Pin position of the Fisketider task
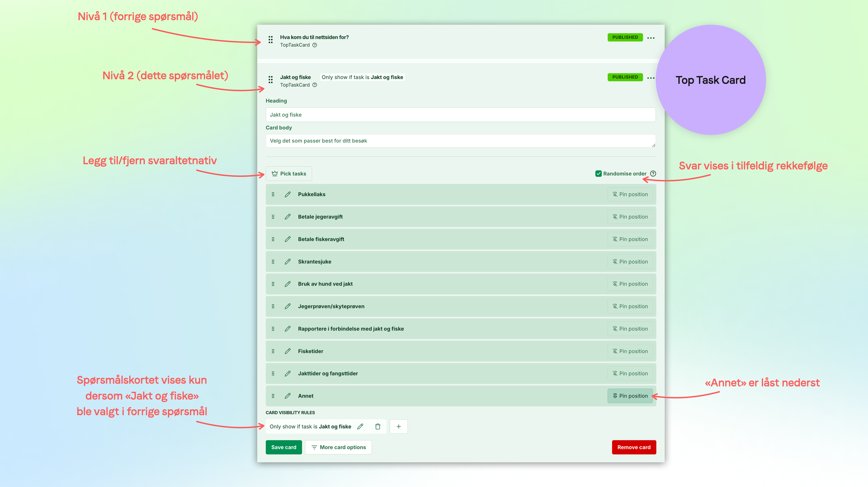 point(630,351)
